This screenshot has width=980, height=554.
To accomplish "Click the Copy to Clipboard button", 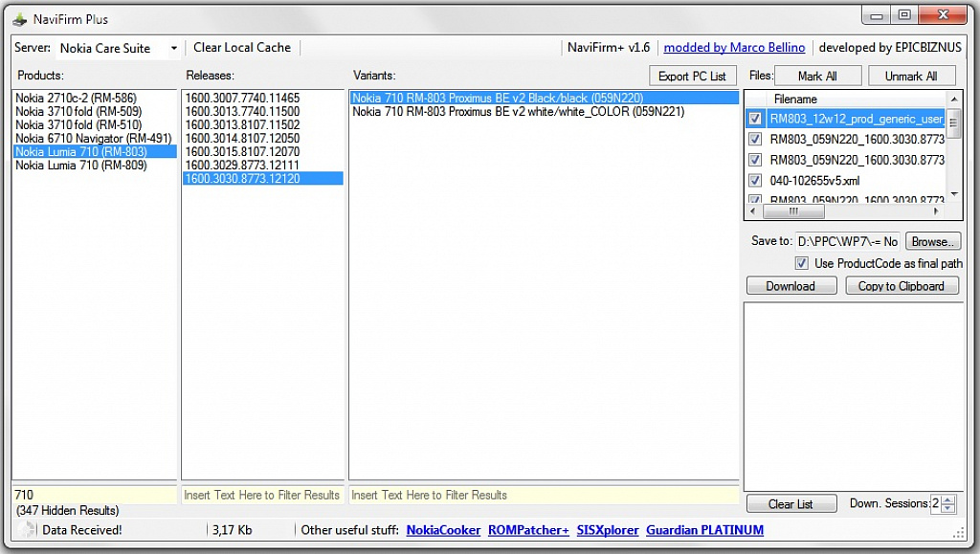I will (x=902, y=286).
